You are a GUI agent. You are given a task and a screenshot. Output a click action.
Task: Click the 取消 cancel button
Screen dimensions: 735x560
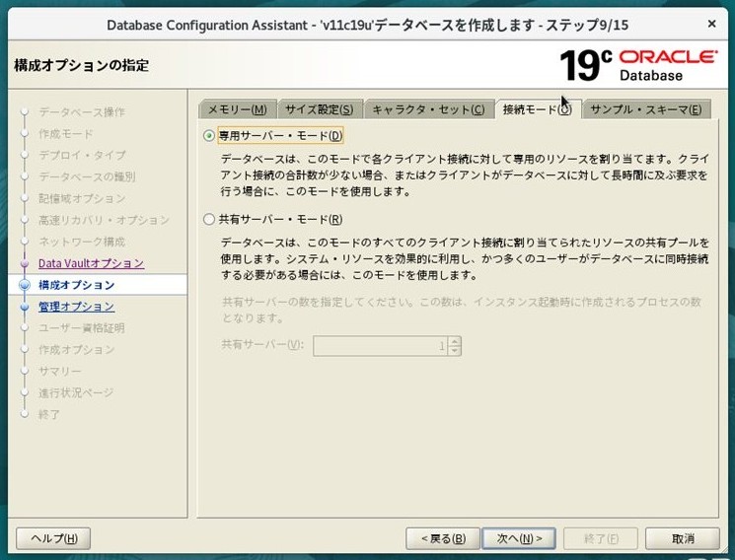point(683,538)
